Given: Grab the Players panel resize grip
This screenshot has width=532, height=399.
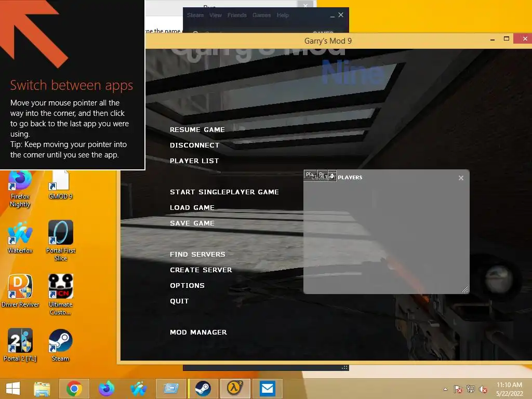Looking at the screenshot, I should [x=465, y=289].
